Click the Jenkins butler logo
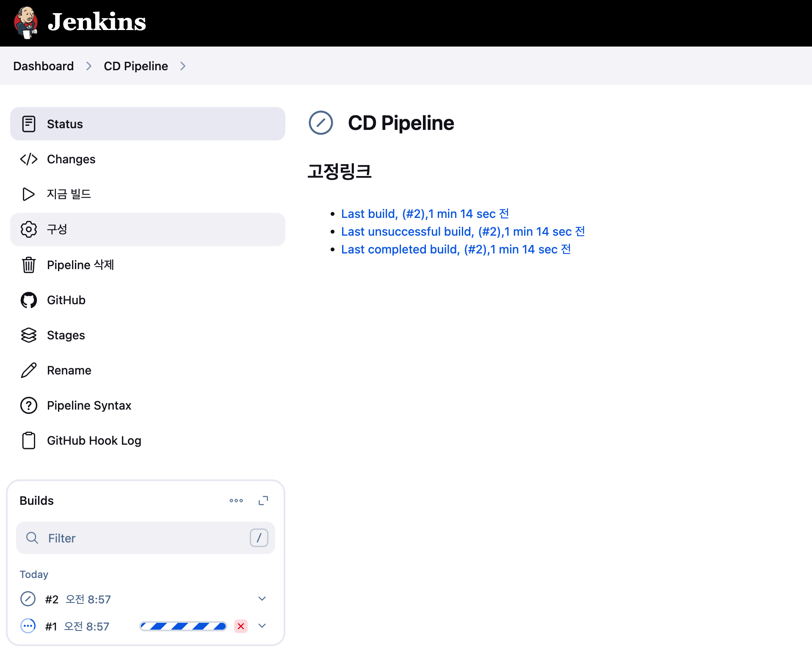 26,23
